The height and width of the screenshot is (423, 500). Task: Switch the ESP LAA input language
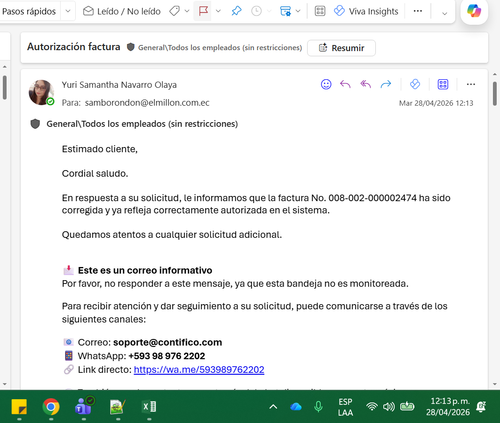(x=345, y=407)
